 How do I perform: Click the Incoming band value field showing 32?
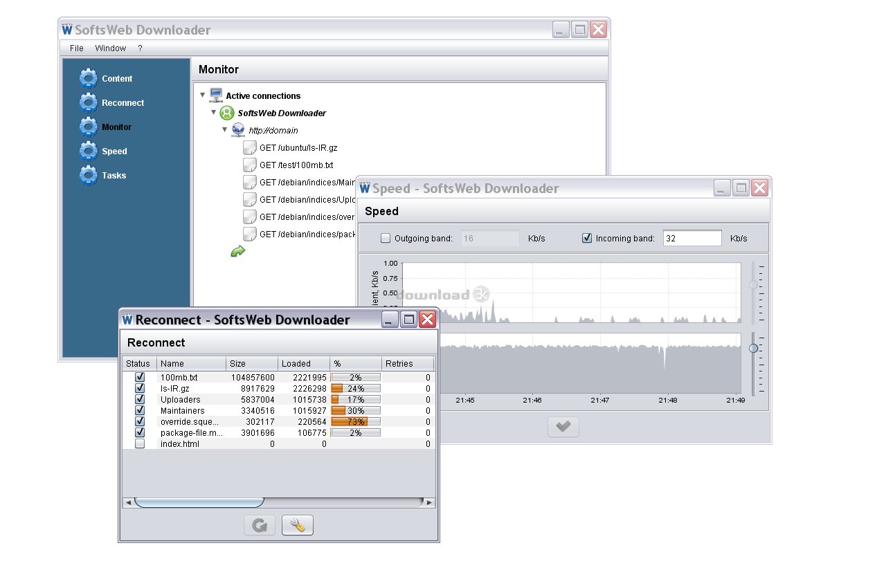click(x=692, y=238)
